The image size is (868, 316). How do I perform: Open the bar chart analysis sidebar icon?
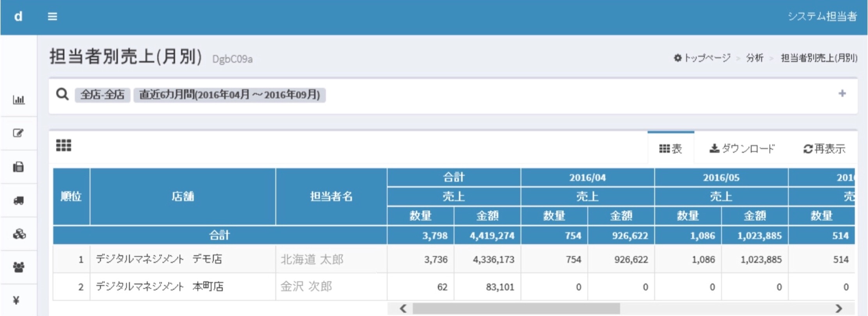[19, 100]
